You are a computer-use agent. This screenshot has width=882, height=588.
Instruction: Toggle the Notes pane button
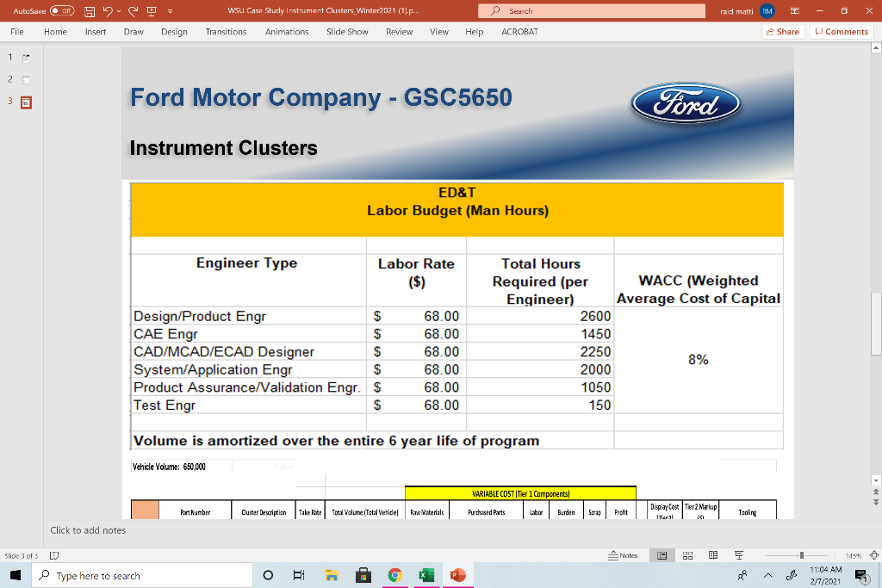623,555
